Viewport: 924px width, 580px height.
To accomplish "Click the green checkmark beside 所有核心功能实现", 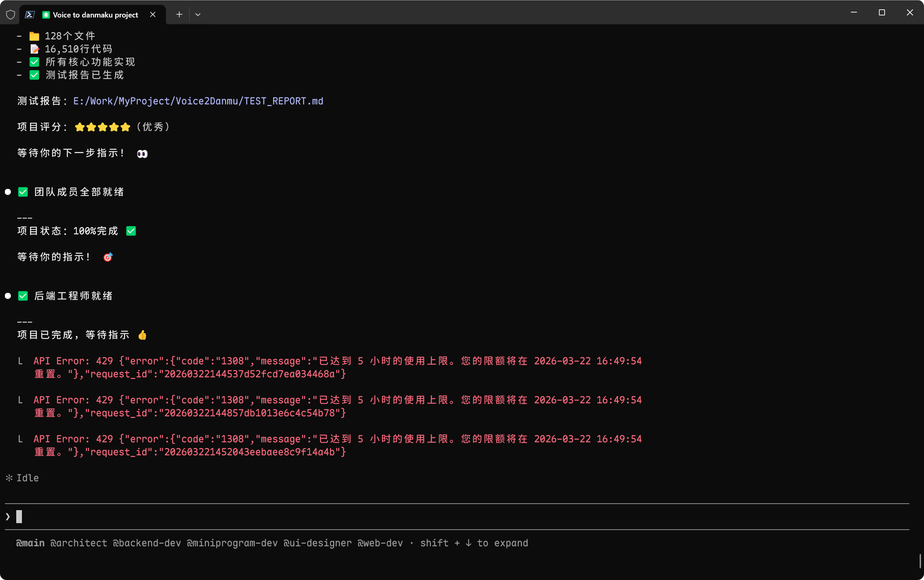I will pos(34,62).
